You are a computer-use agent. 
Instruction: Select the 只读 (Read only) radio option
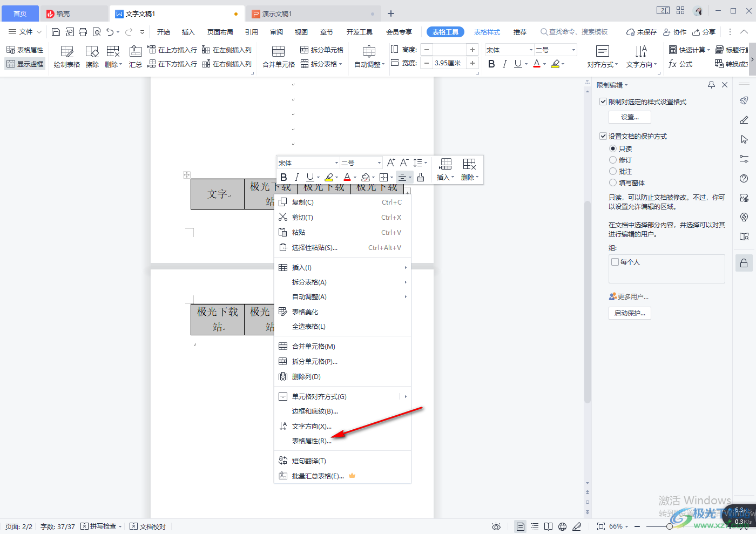coord(613,148)
